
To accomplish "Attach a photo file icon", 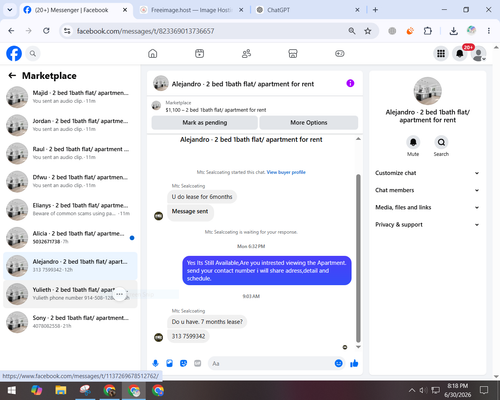I will click(169, 363).
